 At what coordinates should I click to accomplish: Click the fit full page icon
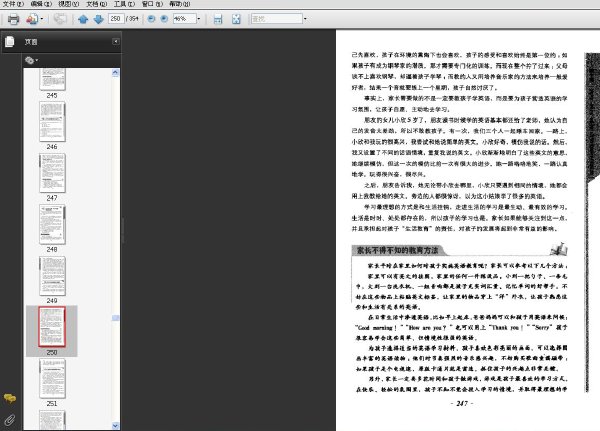click(x=236, y=19)
